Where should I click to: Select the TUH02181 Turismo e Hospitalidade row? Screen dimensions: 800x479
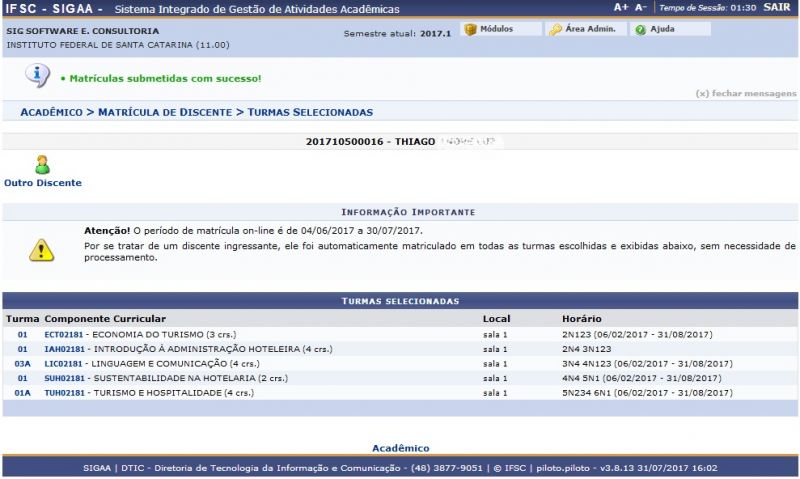(x=64, y=393)
